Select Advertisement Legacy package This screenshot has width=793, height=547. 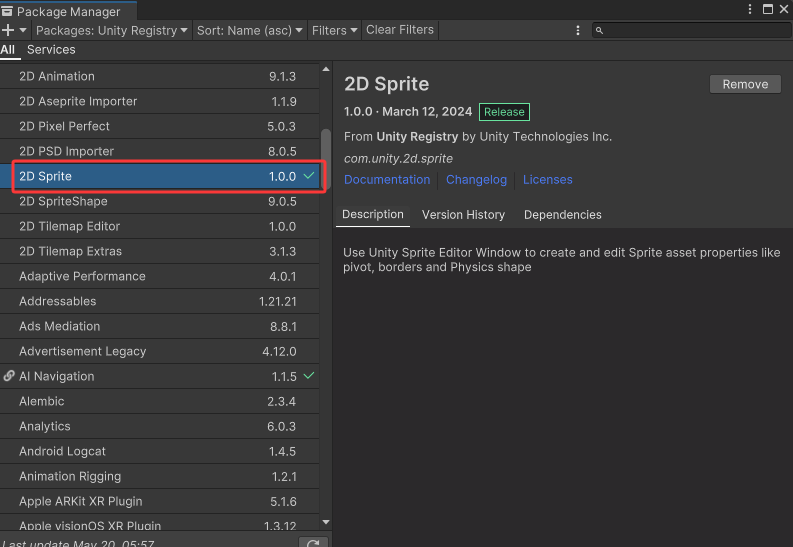159,351
